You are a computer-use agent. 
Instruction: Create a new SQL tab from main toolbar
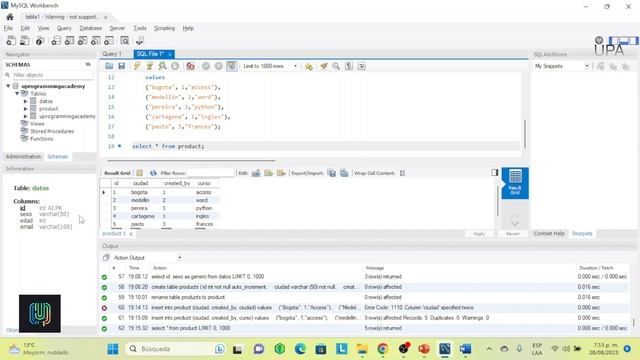11,40
